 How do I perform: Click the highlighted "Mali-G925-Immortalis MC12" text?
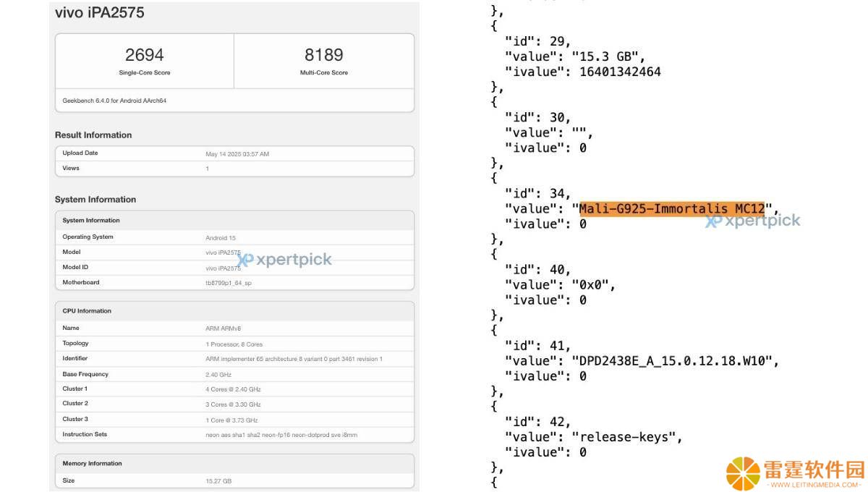(x=672, y=208)
